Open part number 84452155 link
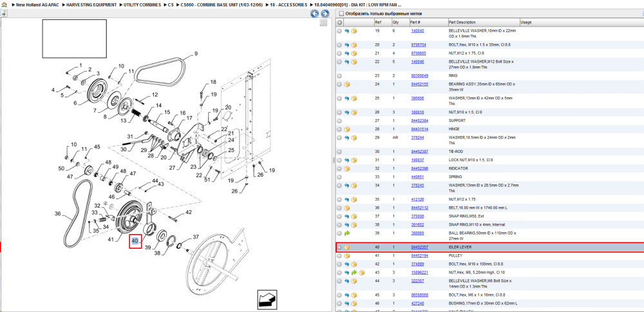The image size is (644, 312). click(x=419, y=84)
